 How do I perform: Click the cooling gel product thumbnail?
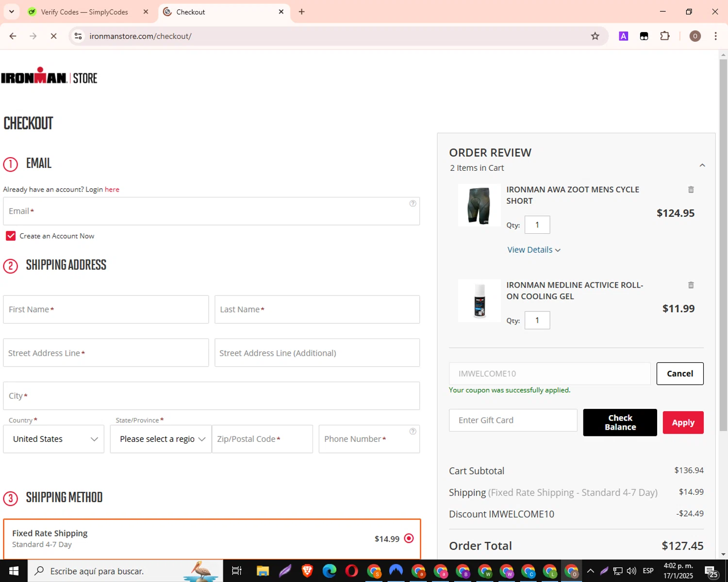[480, 301]
